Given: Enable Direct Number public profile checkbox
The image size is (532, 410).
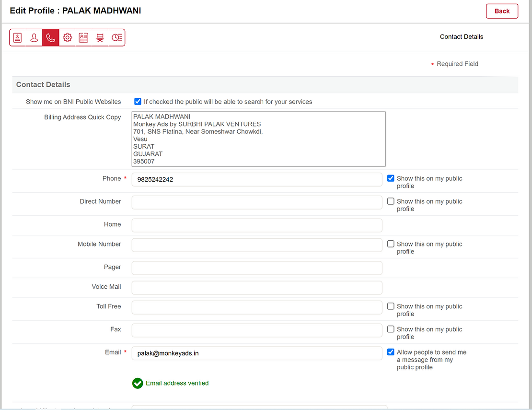Looking at the screenshot, I should click(391, 201).
